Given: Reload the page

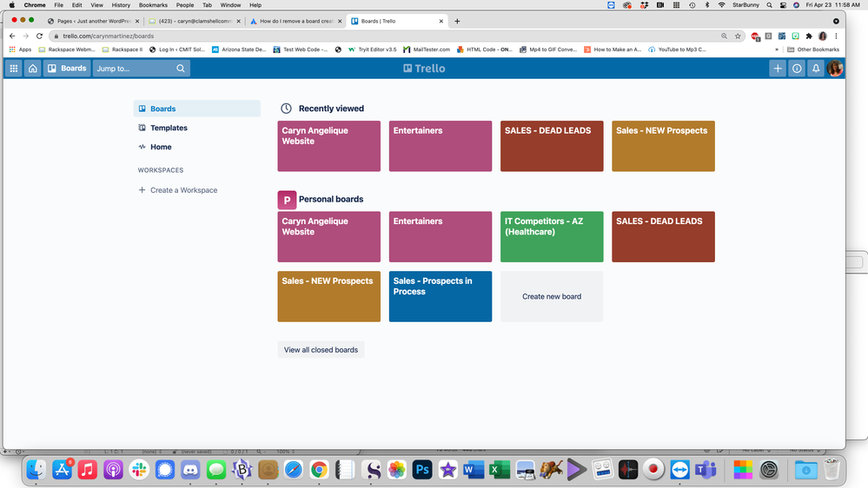Looking at the screenshot, I should point(39,36).
